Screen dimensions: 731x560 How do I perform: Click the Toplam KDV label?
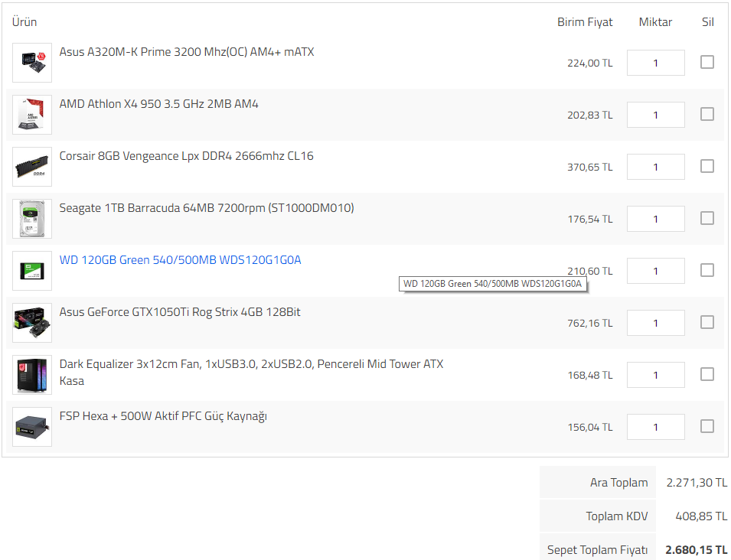(617, 516)
